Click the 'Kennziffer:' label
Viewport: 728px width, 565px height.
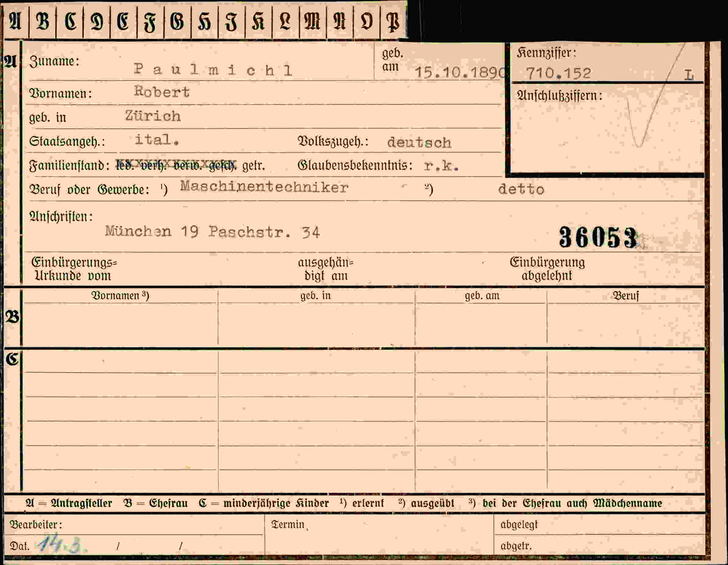click(546, 53)
